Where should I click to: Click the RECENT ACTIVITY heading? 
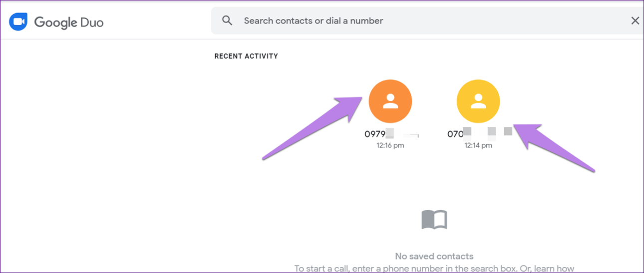[x=246, y=56]
